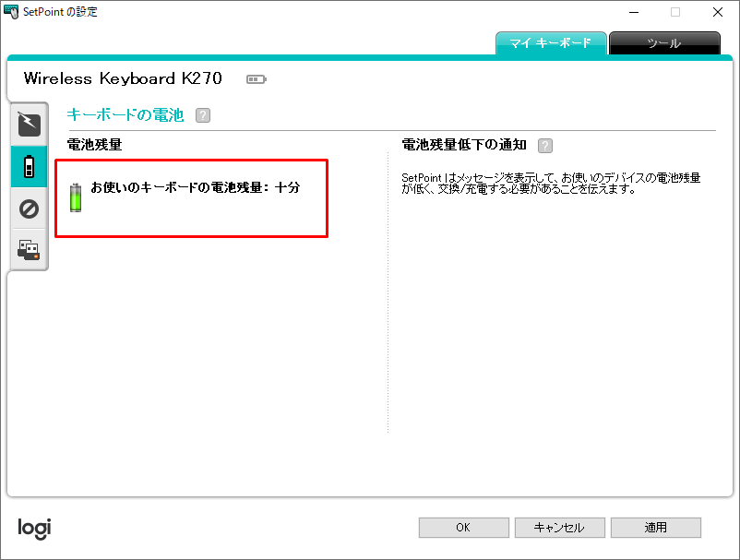Click the キーボードの電池 section heading
This screenshot has height=560, width=740.
(x=125, y=115)
